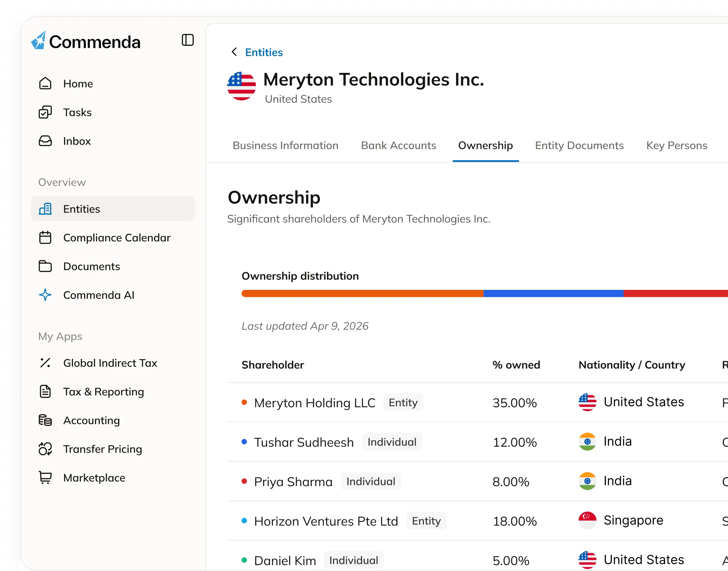Switch to the Bank Accounts tab
Image resolution: width=728 pixels, height=571 pixels.
point(398,145)
